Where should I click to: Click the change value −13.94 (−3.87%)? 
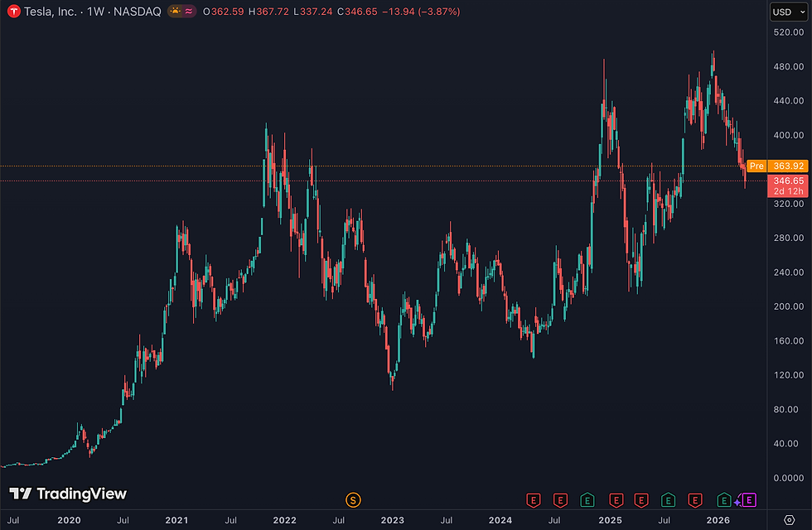point(421,12)
